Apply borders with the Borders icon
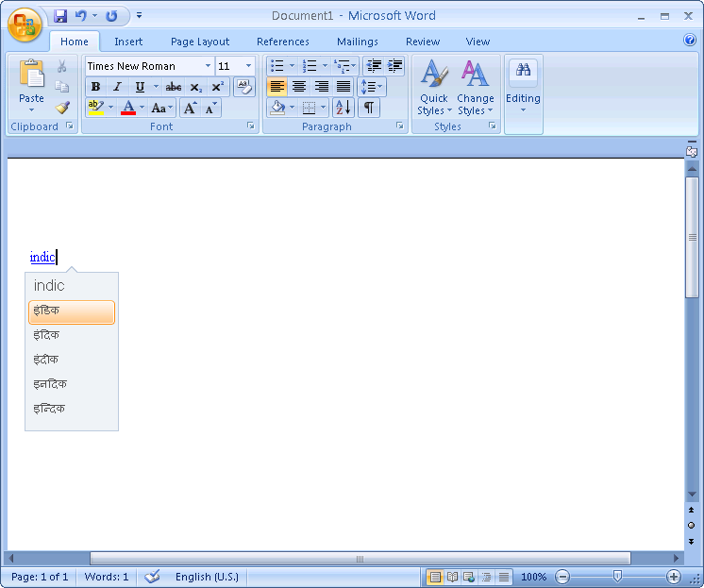Viewport: 704px width, 588px height. [309, 108]
